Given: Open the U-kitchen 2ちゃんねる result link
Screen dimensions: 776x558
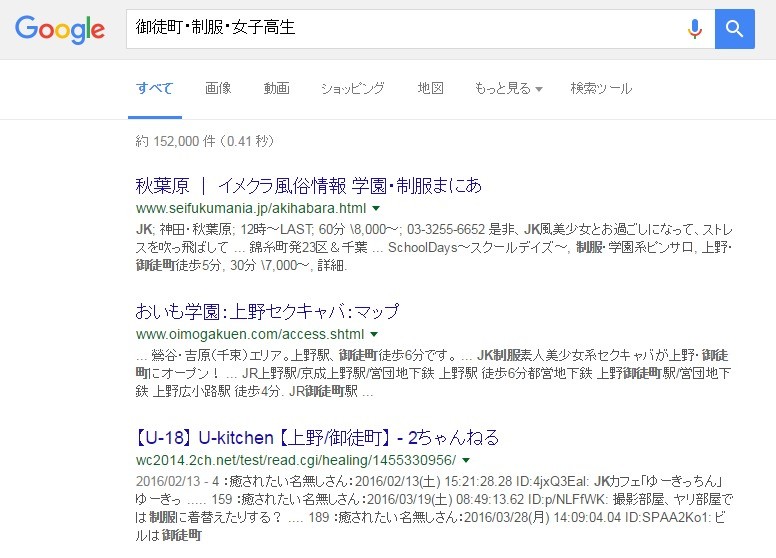Looking at the screenshot, I should [317, 438].
